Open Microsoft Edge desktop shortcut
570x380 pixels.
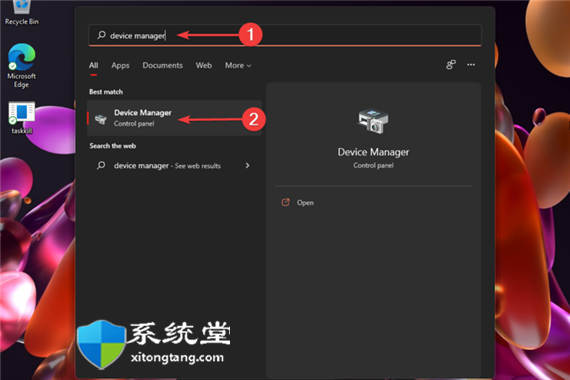[22, 66]
